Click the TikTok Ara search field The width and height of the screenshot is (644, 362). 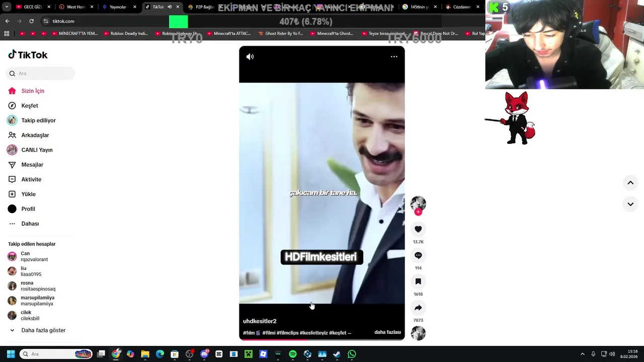click(40, 73)
